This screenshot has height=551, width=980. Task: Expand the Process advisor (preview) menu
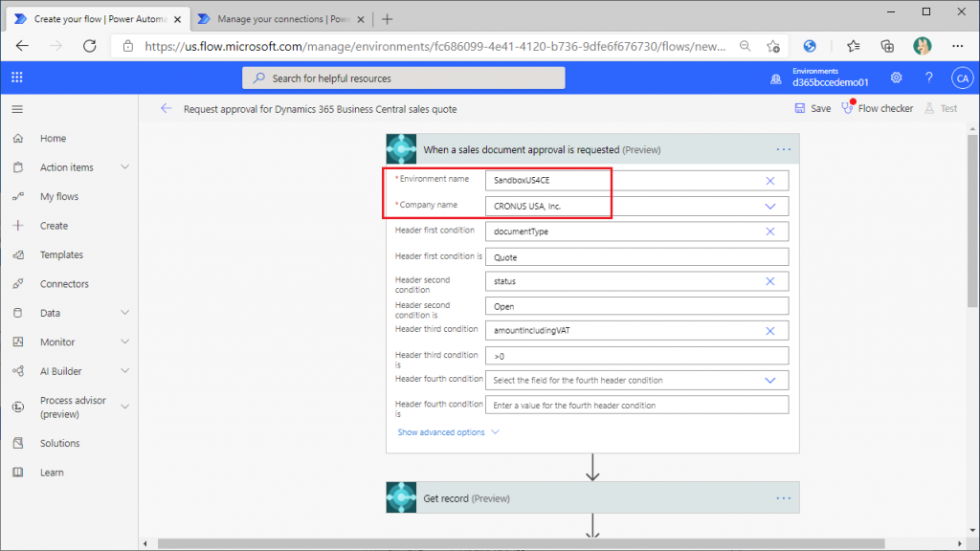[125, 407]
